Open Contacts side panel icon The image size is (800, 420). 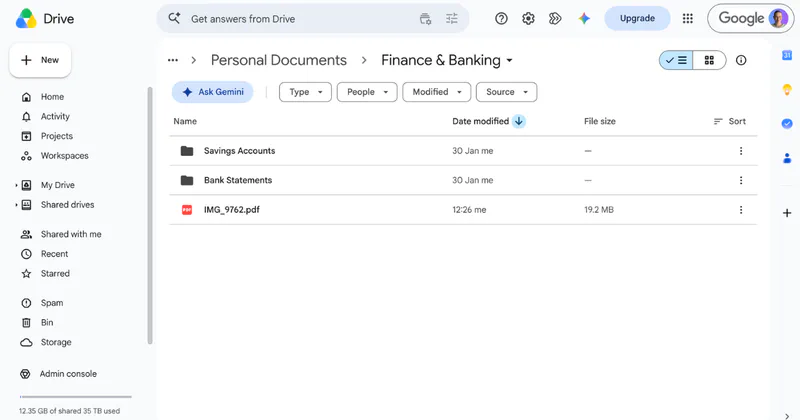787,159
